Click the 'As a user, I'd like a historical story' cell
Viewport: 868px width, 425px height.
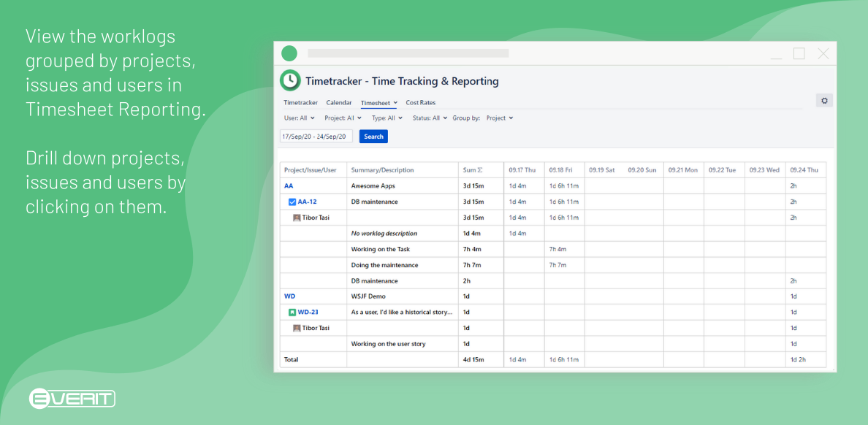pyautogui.click(x=402, y=313)
